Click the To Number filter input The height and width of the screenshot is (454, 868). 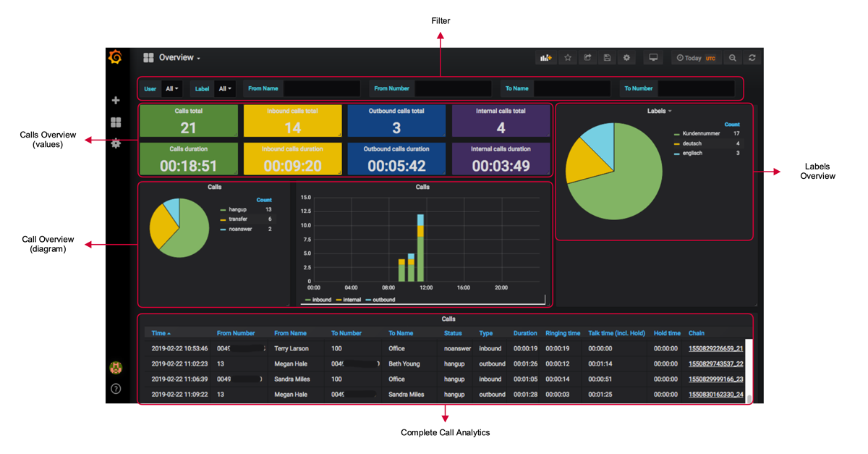pyautogui.click(x=696, y=89)
